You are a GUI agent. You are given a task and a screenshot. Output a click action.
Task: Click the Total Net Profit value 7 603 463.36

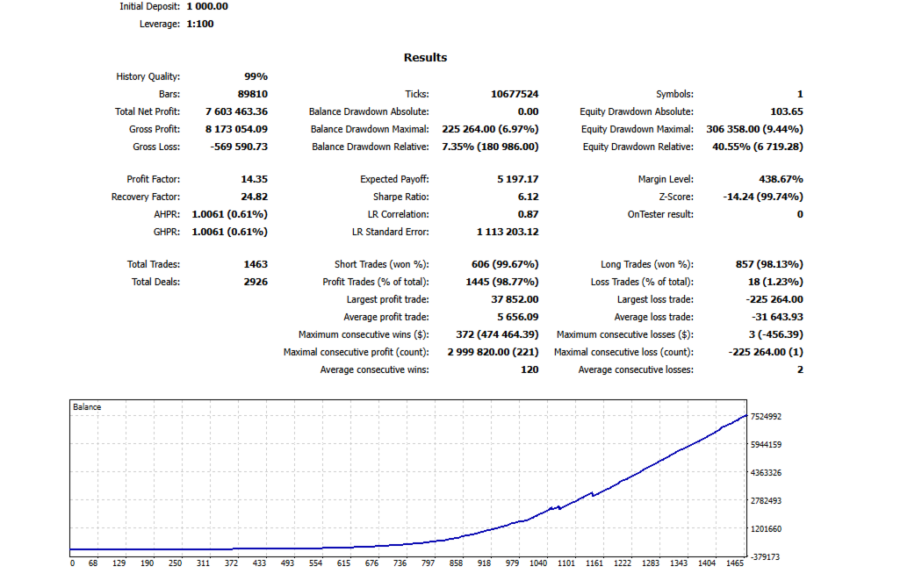click(236, 111)
